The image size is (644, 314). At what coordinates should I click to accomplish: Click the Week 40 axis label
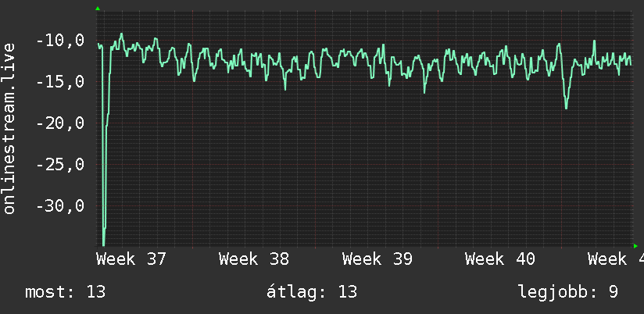coord(500,259)
